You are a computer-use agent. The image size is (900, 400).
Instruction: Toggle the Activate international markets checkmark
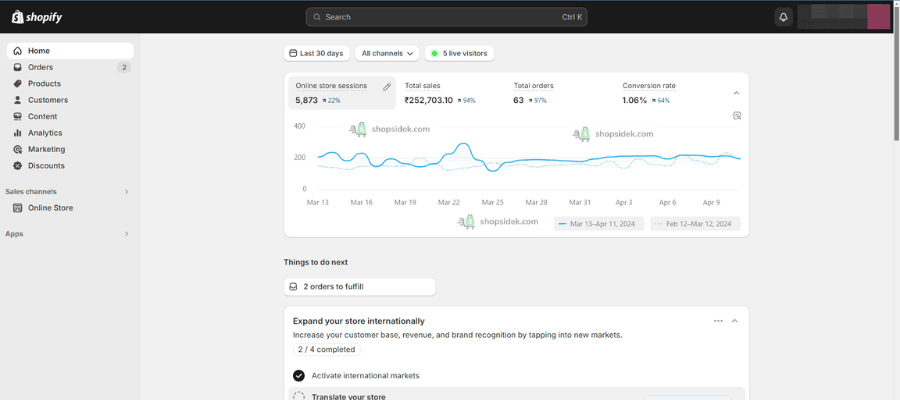[298, 376]
